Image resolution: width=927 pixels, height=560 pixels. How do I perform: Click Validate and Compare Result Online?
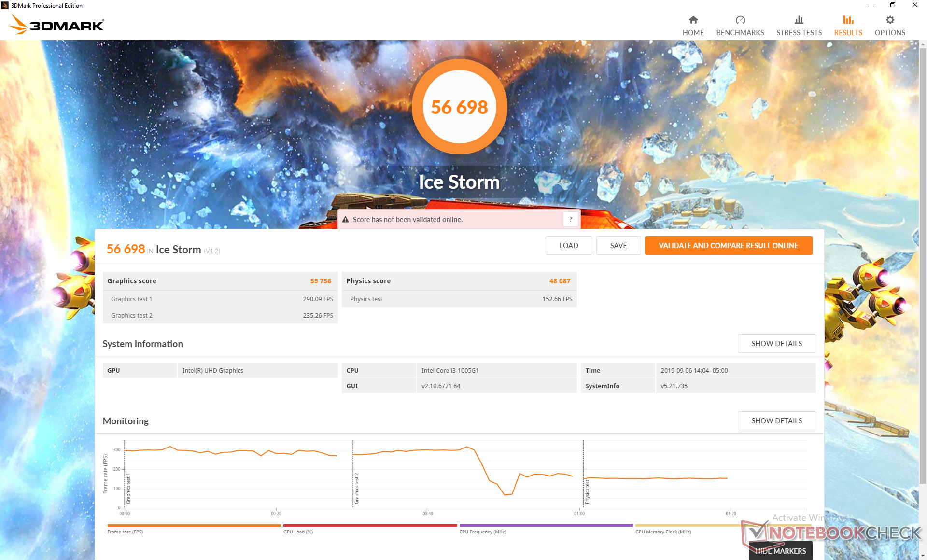tap(728, 245)
